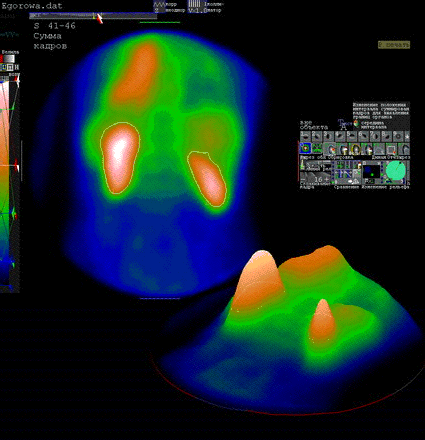
Task: Click the green marker on color scale
Action: click(14, 213)
